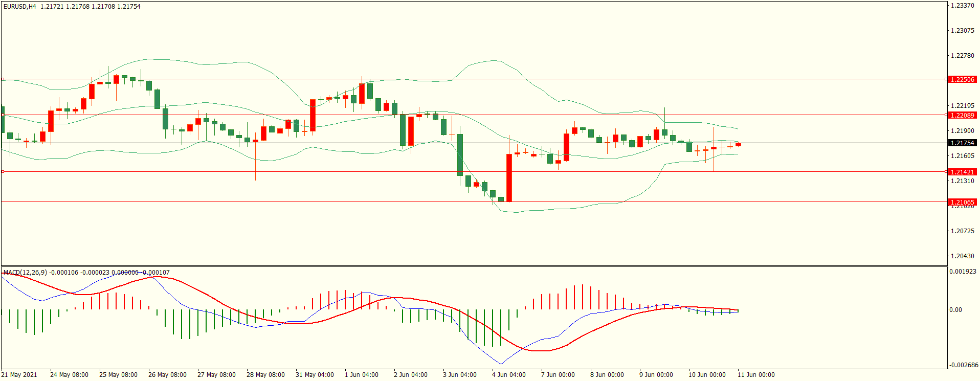
Task: Click the 9 Jun 00:00 time label
Action: coord(656,375)
